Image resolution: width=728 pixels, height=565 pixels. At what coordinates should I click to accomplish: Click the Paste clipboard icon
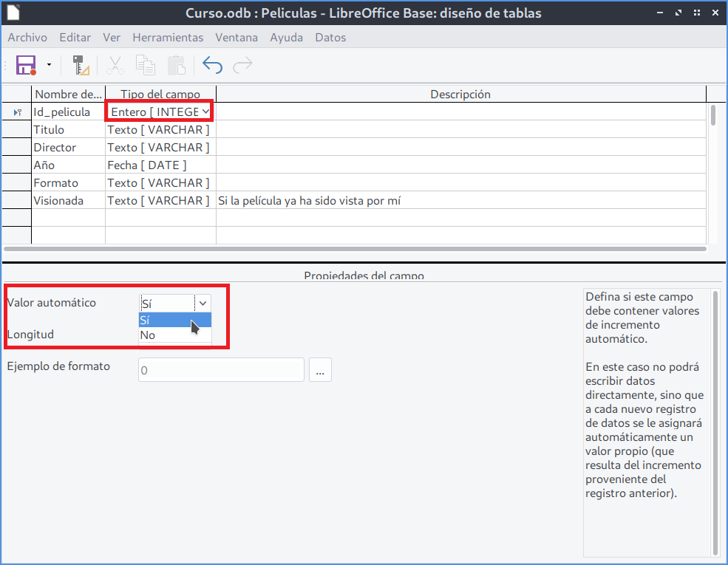click(177, 65)
